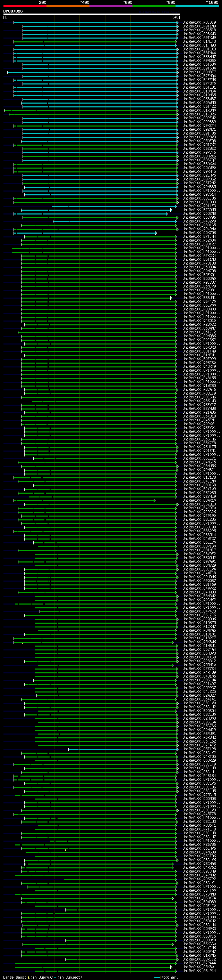
Task: Select the UniRef100_B1NEW1 label
Action: point(199,355)
